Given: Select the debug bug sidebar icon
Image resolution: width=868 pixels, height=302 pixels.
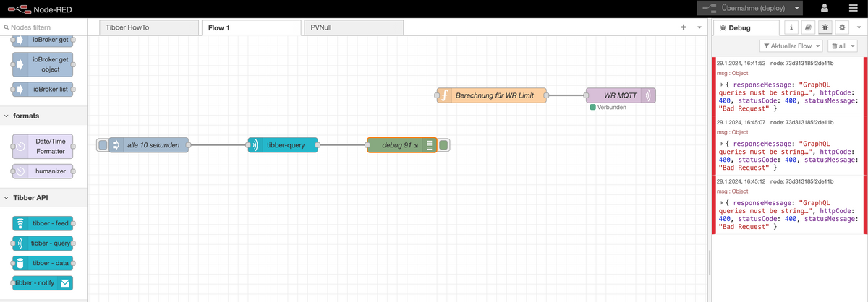Looking at the screenshot, I should pos(825,27).
